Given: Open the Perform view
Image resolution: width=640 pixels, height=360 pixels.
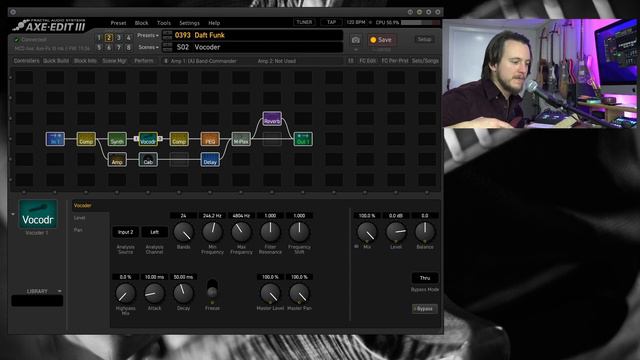Looking at the screenshot, I should (x=144, y=61).
